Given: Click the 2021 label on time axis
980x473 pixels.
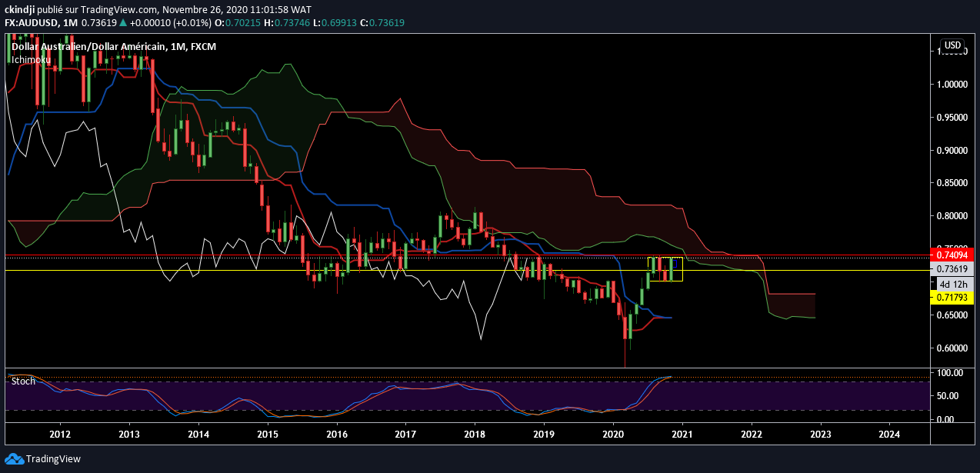Looking at the screenshot, I should (682, 435).
